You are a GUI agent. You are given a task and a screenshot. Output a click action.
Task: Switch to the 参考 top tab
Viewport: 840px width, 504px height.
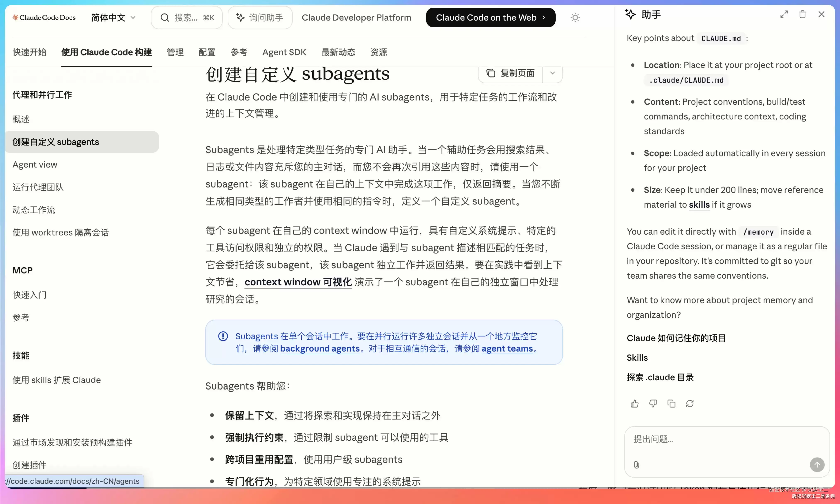tap(239, 52)
